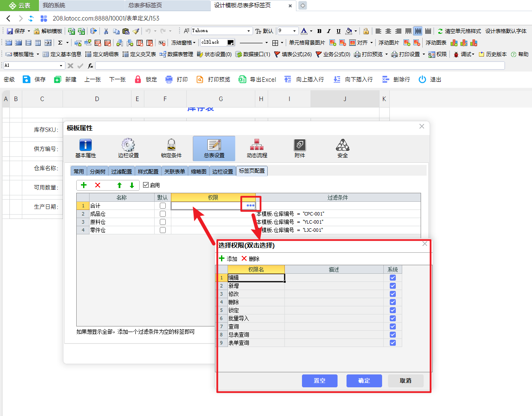Open 锁定条件 padlock section
The image size is (532, 416).
tap(171, 148)
